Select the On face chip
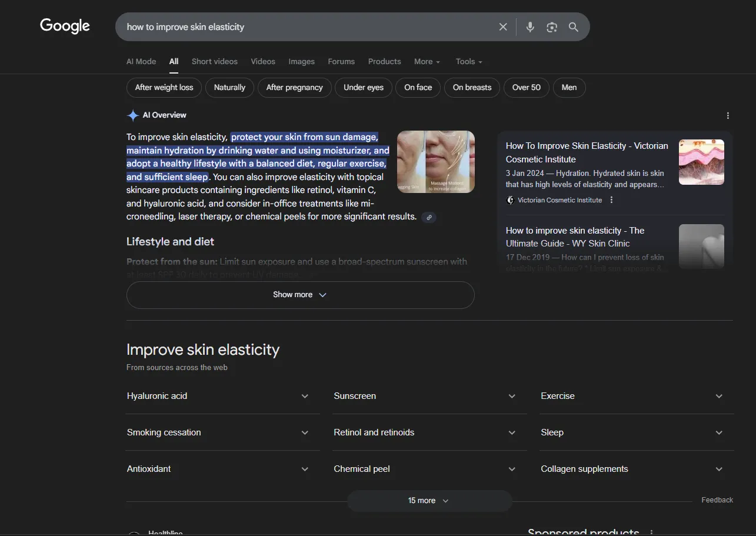Screen dimensions: 756x536 point(418,88)
